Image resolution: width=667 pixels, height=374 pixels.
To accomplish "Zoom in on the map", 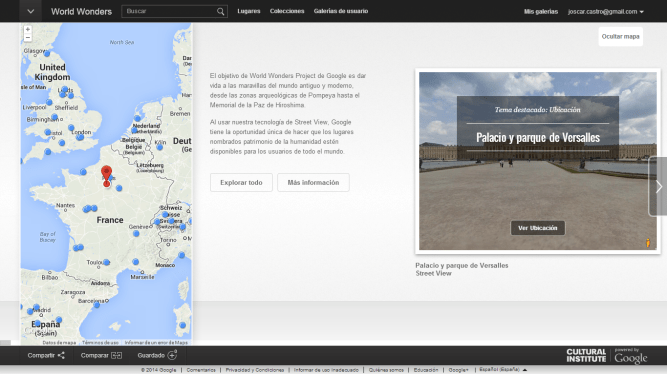I will 28,29.
